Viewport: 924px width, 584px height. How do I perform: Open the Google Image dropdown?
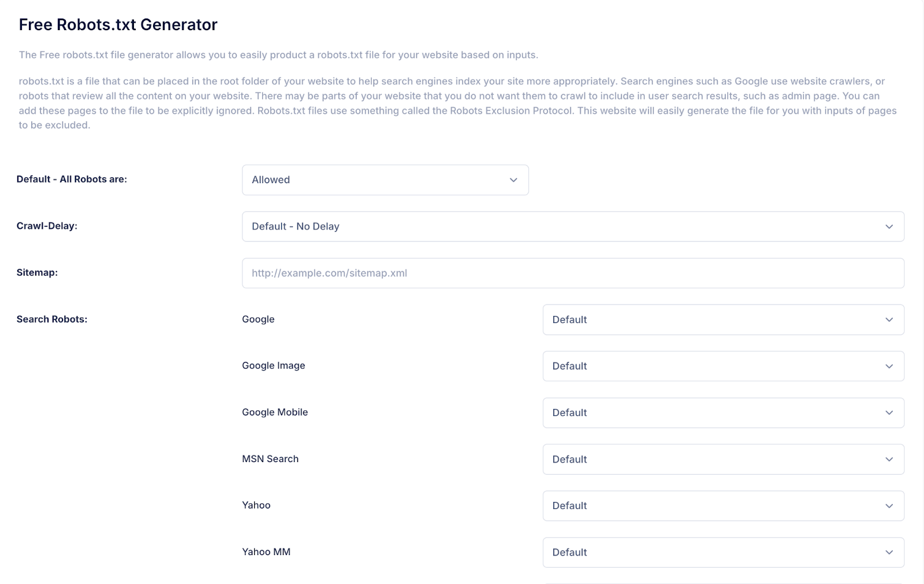point(723,366)
